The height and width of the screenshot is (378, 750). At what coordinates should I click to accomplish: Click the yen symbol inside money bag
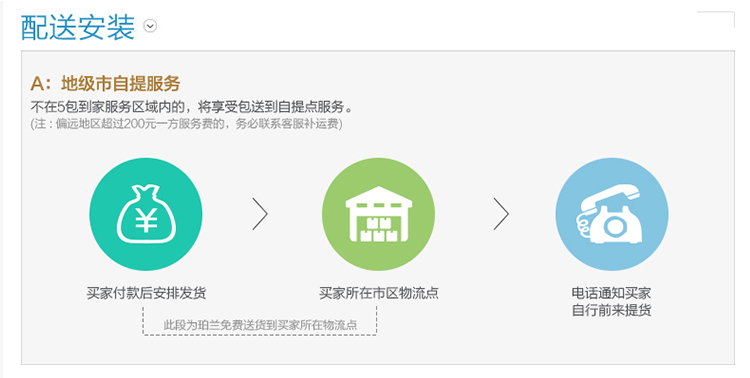(x=146, y=221)
